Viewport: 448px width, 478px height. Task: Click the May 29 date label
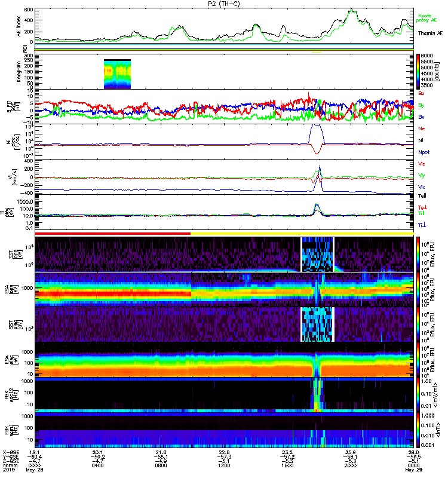(413, 470)
